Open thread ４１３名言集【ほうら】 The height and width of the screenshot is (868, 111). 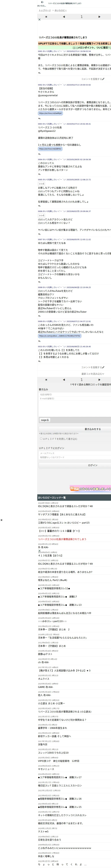pos(50,556)
